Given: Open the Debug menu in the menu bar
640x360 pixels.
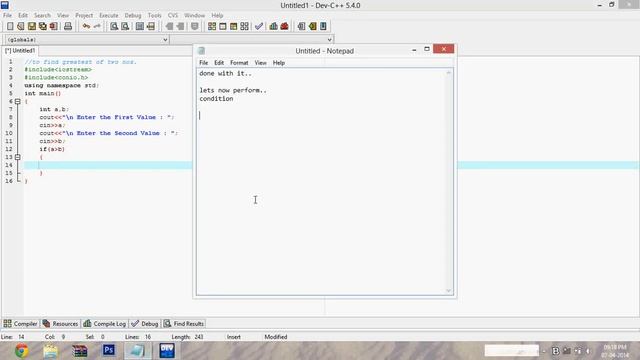Looking at the screenshot, I should (x=133, y=15).
